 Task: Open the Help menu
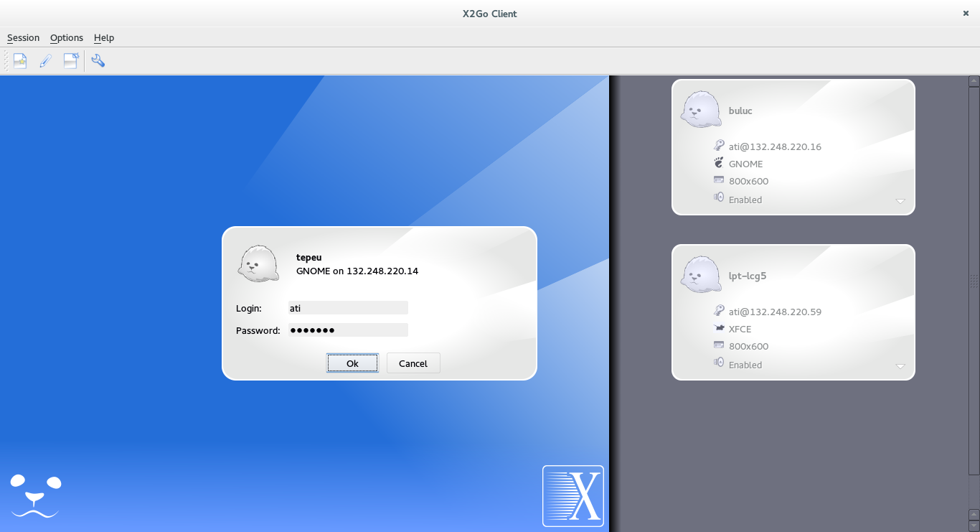coord(104,37)
